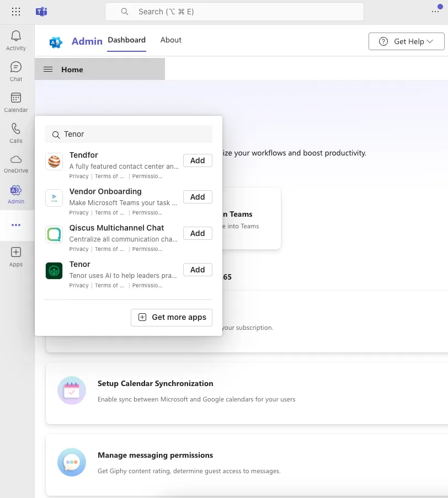The height and width of the screenshot is (498, 448).
Task: Open Setup Calendar Synchronization card title
Action: pos(156,383)
